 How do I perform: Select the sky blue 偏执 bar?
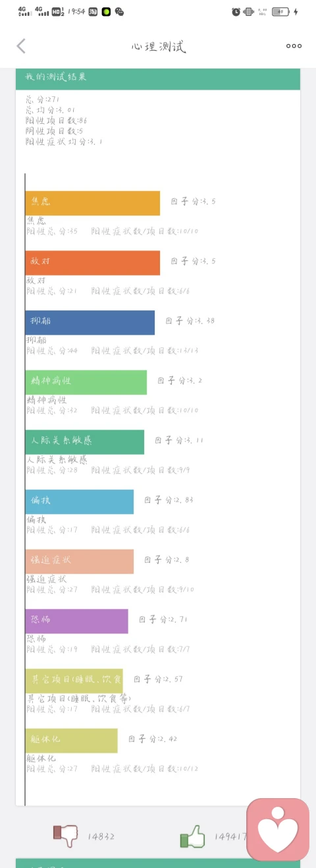click(80, 502)
